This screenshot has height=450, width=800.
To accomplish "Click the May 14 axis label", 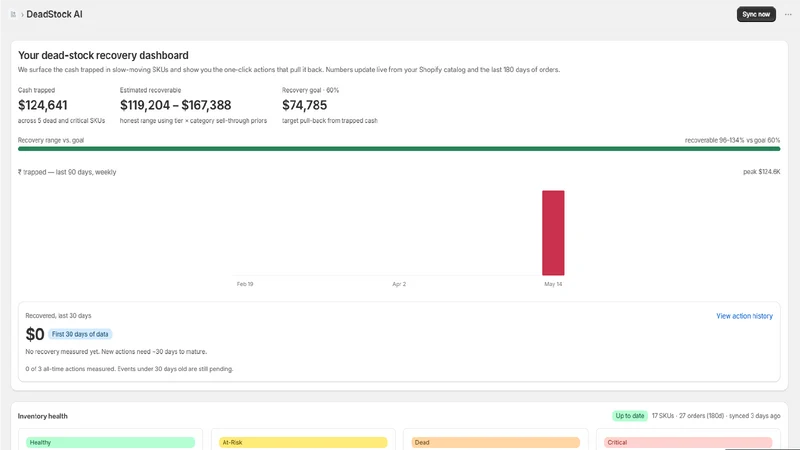I will click(553, 284).
